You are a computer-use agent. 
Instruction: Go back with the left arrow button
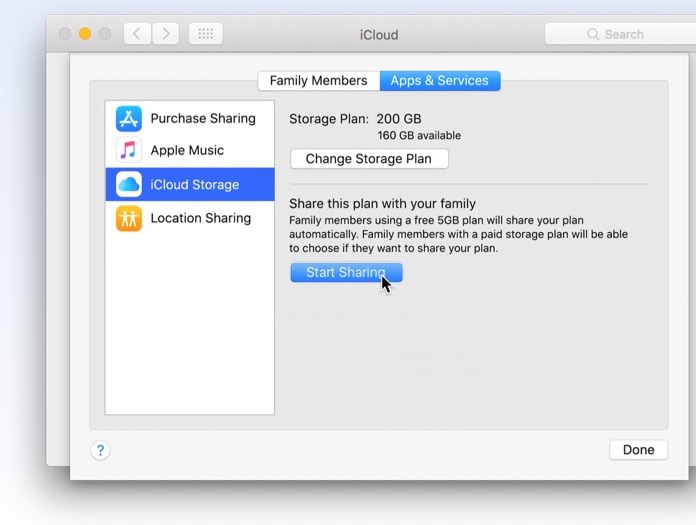138,34
